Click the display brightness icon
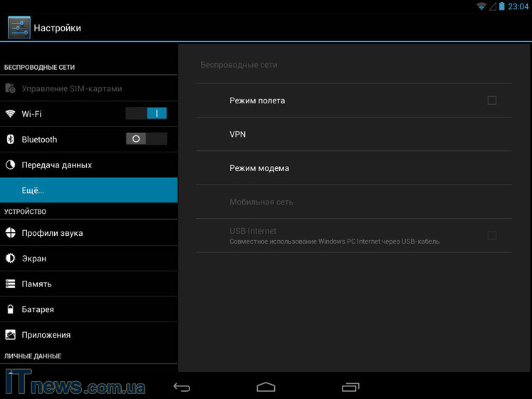The height and width of the screenshot is (399, 532). point(11,259)
